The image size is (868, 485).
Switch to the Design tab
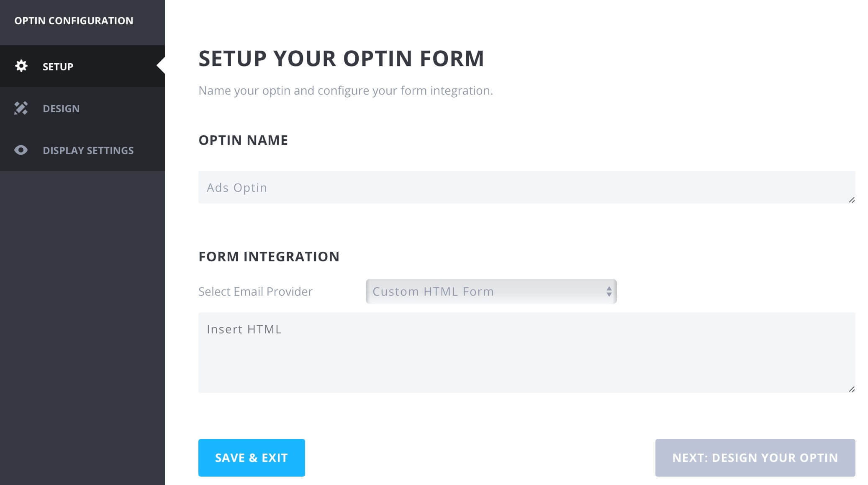tap(82, 108)
